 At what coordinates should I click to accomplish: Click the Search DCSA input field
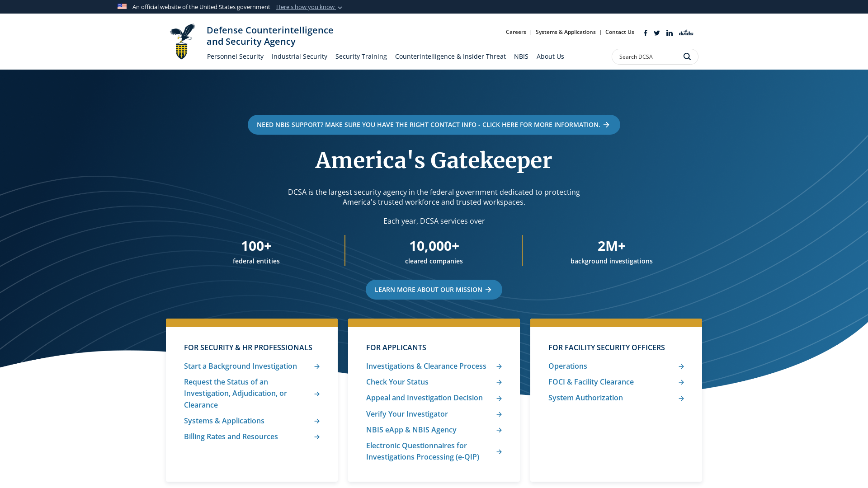646,56
